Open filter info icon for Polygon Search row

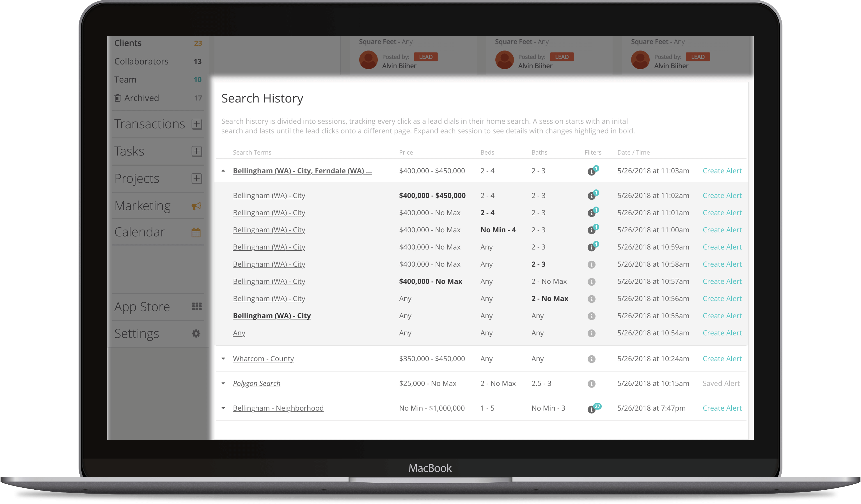[x=591, y=384]
